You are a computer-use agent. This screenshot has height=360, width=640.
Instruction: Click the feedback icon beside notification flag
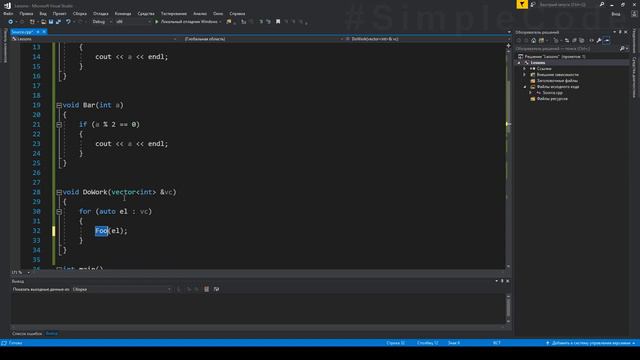[533, 4]
